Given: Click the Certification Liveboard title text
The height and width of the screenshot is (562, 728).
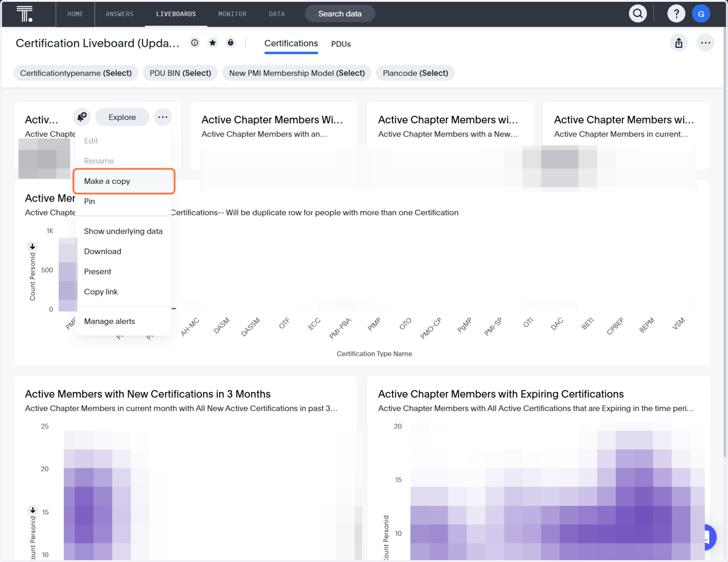Looking at the screenshot, I should tap(98, 43).
